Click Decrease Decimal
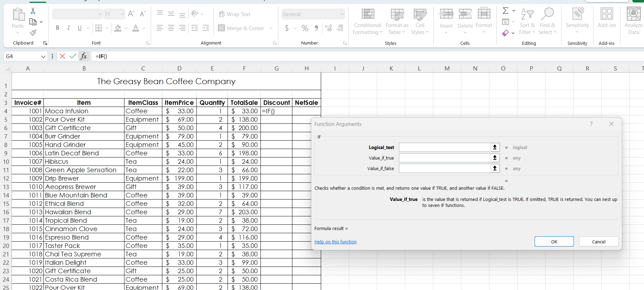The width and height of the screenshot is (644, 290). (x=340, y=28)
